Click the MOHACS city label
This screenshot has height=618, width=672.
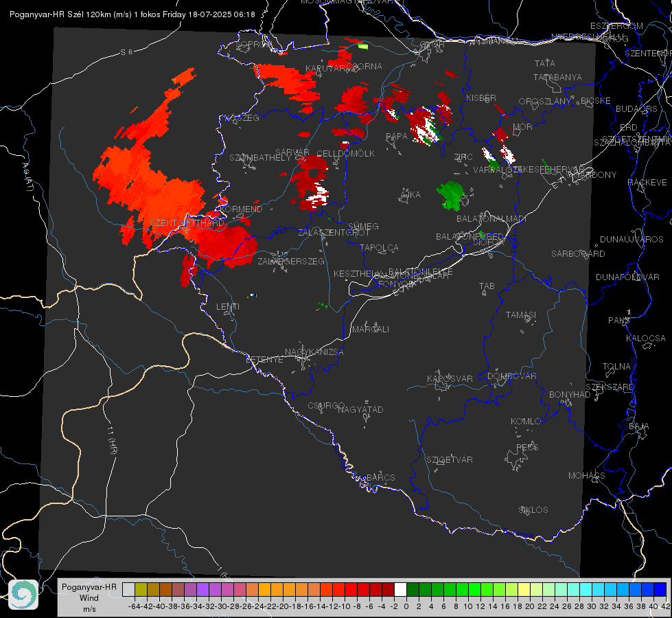(586, 476)
